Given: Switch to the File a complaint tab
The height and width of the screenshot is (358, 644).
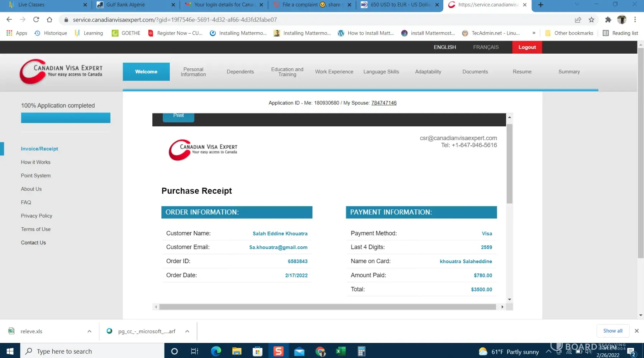Looking at the screenshot, I should [311, 5].
